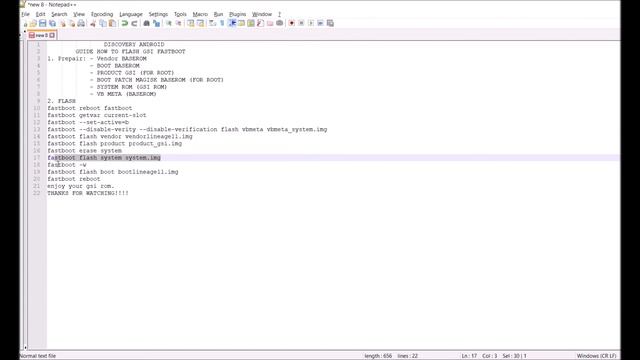Click the 'DISCOVERY ANDROID' title line
The height and width of the screenshot is (360, 640).
point(134,44)
